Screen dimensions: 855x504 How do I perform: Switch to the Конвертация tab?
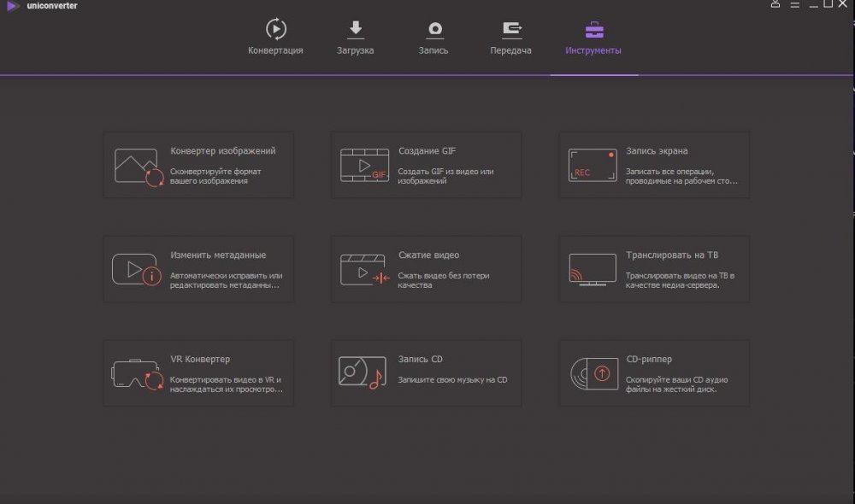coord(275,38)
